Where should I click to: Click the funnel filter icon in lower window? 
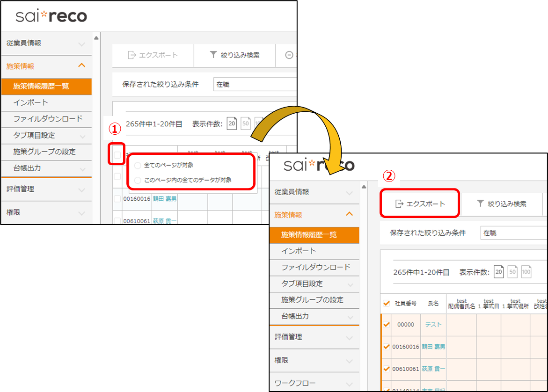[x=480, y=203]
